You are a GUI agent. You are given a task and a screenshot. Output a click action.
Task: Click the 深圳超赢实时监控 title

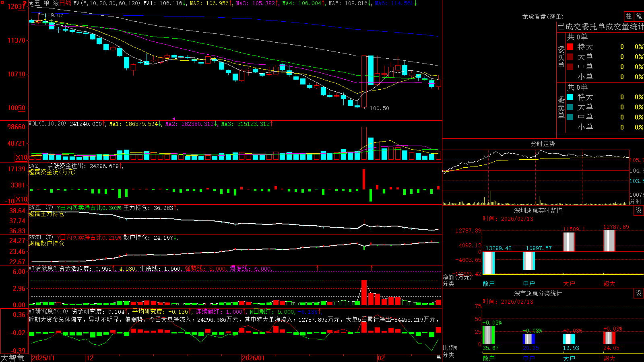point(538,210)
